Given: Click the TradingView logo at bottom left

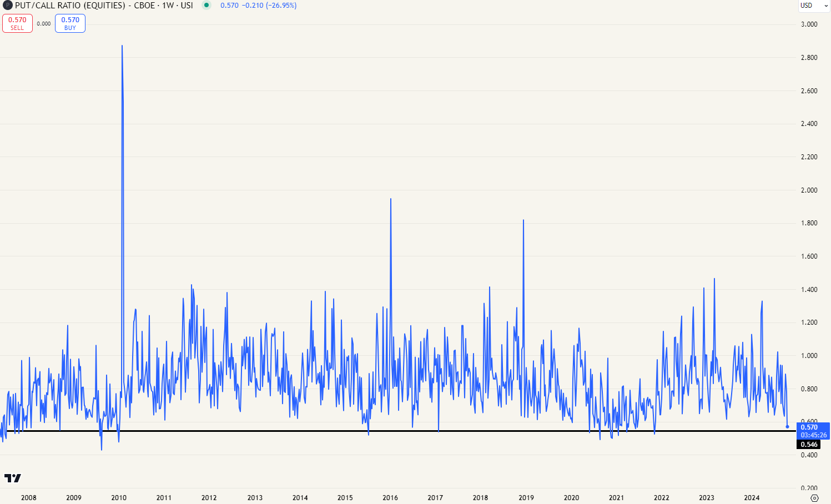Looking at the screenshot, I should pyautogui.click(x=13, y=478).
